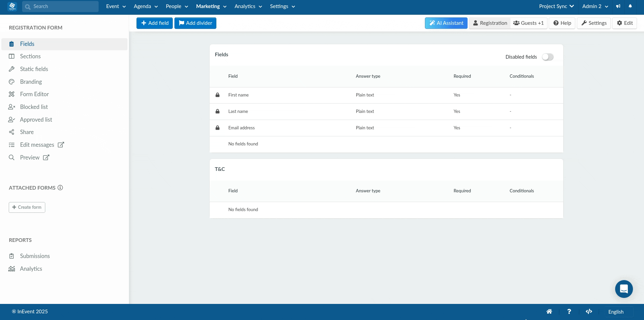
Task: Expand the top bar Settings dropdown
Action: (x=282, y=6)
